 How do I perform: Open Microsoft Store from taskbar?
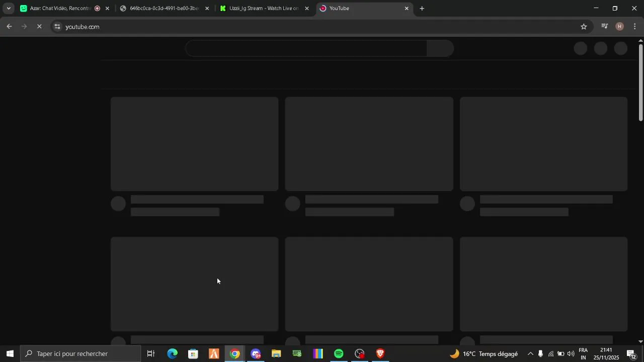(193, 354)
